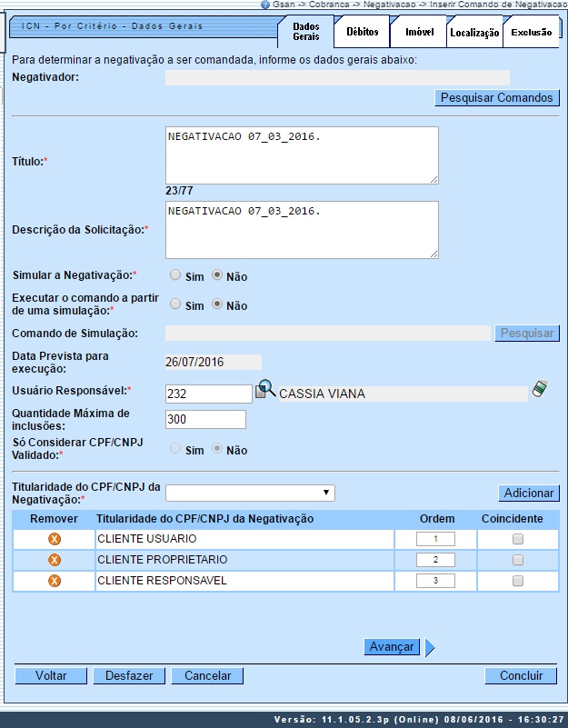
Task: Click the eraser icon beside CASSIA VIANA
Action: [541, 390]
